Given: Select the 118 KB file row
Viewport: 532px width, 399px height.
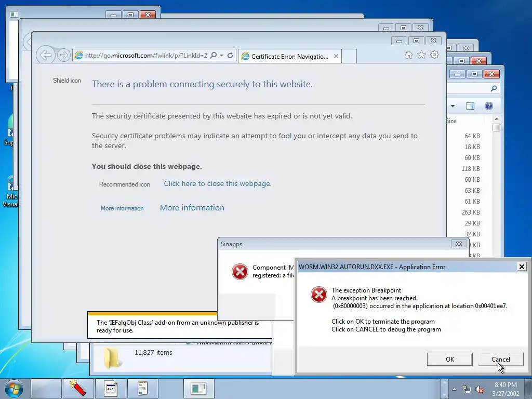Looking at the screenshot, I should coord(470,169).
